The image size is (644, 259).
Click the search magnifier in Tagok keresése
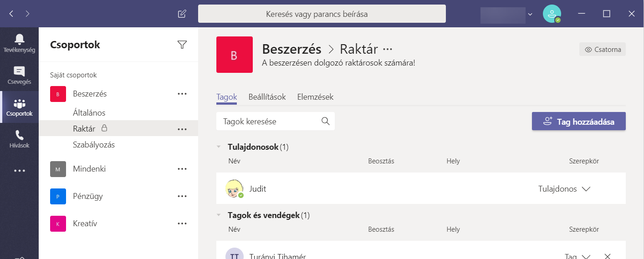pos(325,121)
